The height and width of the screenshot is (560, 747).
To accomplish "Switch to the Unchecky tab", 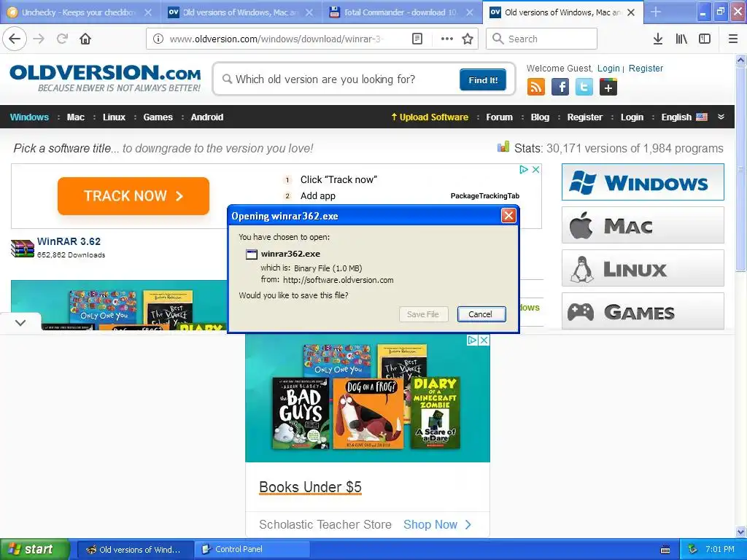I will [x=79, y=12].
